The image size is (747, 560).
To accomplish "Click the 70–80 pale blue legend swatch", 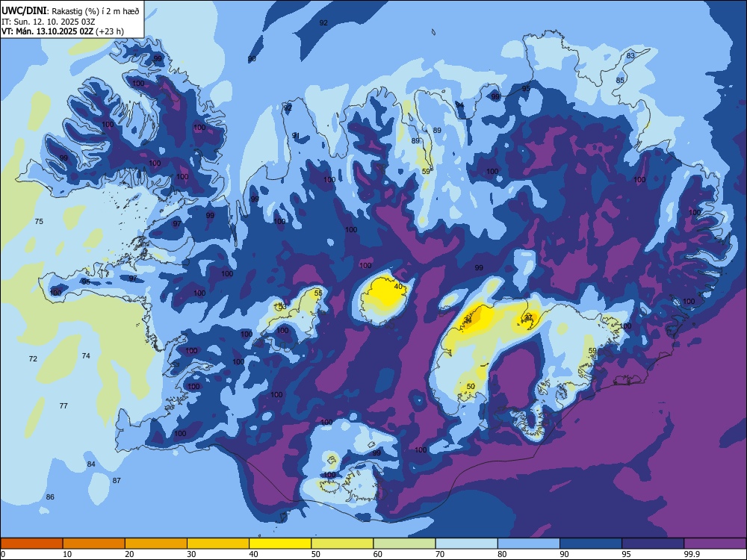I will [x=466, y=544].
